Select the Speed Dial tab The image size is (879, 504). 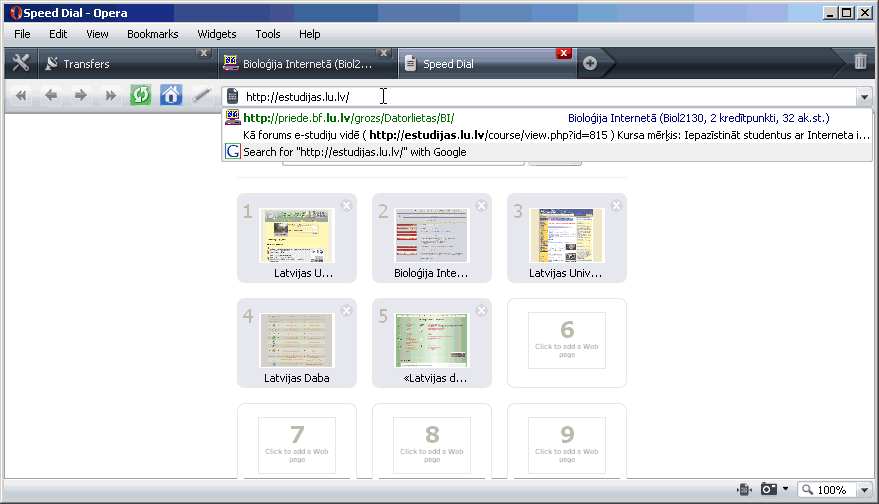[x=487, y=64]
